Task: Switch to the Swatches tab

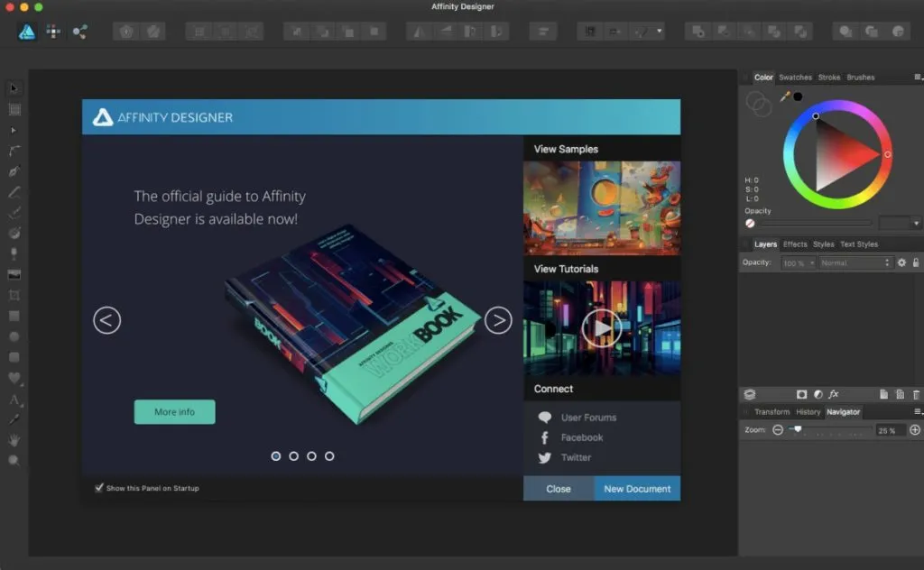Action: 795,78
